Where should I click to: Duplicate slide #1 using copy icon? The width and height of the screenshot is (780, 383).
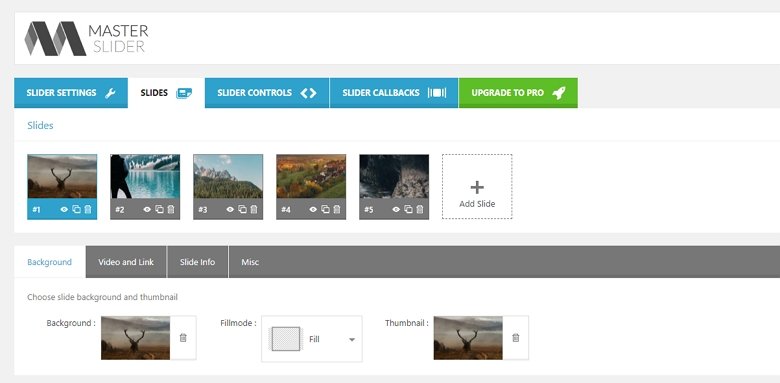click(x=76, y=209)
